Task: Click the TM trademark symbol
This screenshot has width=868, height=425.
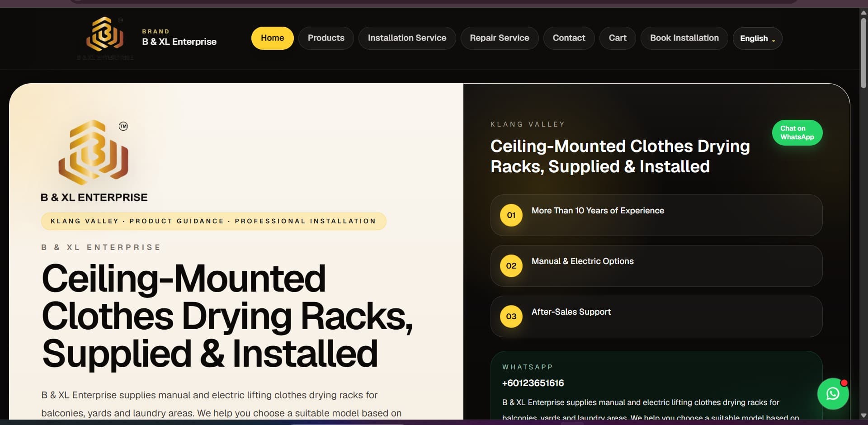Action: (123, 126)
